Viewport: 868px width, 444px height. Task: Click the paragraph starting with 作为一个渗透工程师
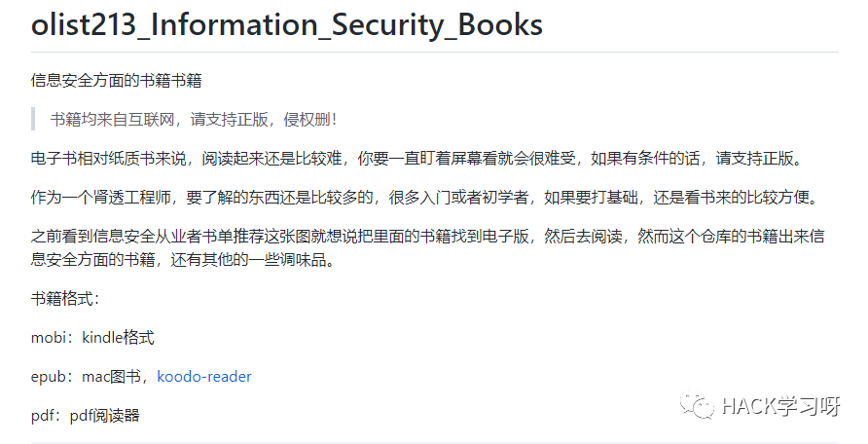click(x=424, y=197)
